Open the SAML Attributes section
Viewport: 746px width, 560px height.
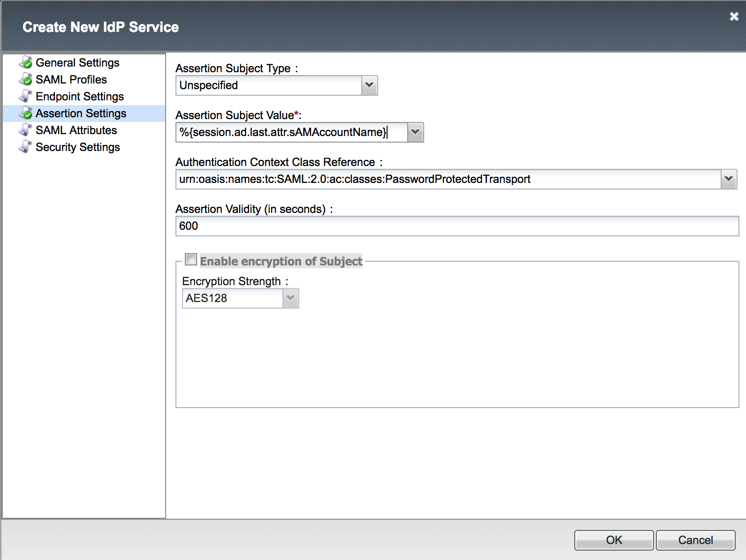(x=76, y=130)
